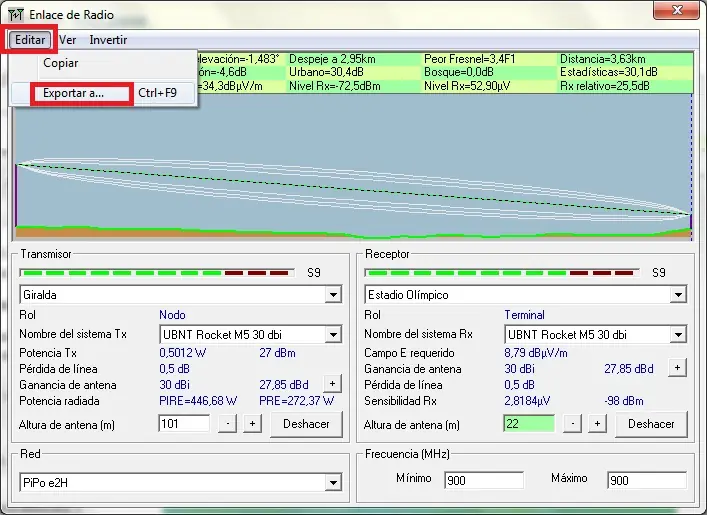The image size is (707, 515).
Task: Click the receiver antenna height field 22
Action: pyautogui.click(x=529, y=424)
